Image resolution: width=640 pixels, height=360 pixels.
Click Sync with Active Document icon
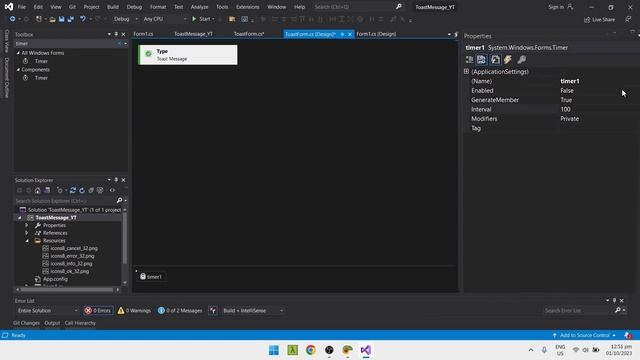coord(73,190)
